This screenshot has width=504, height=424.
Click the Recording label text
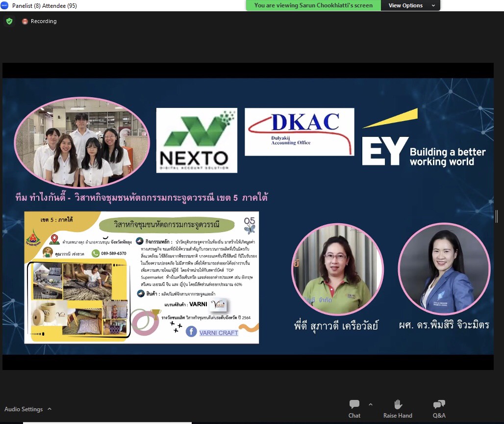pos(44,21)
